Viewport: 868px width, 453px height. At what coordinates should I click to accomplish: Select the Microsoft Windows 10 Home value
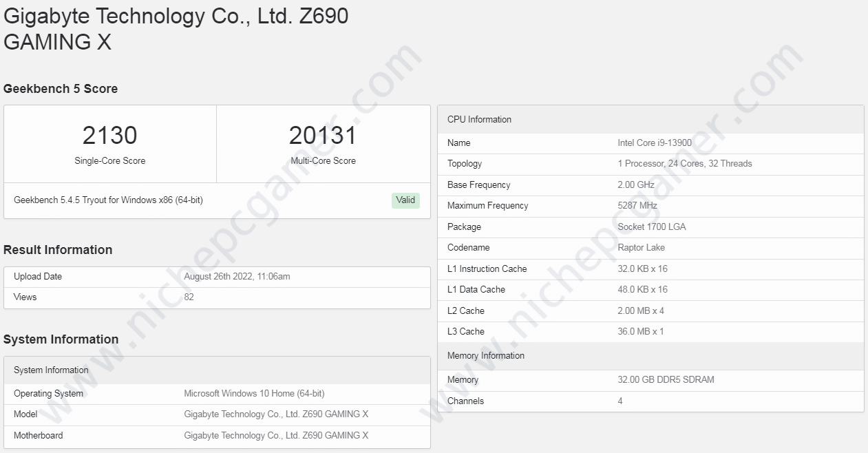[x=254, y=394]
